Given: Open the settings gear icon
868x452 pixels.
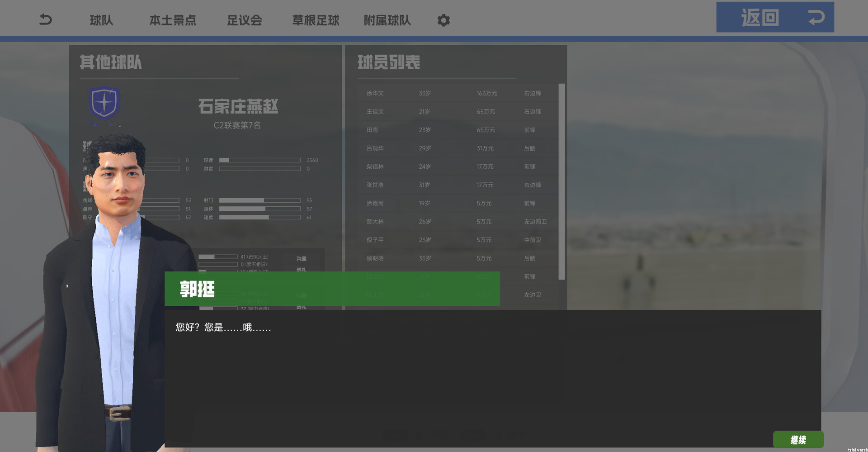Looking at the screenshot, I should coord(443,20).
